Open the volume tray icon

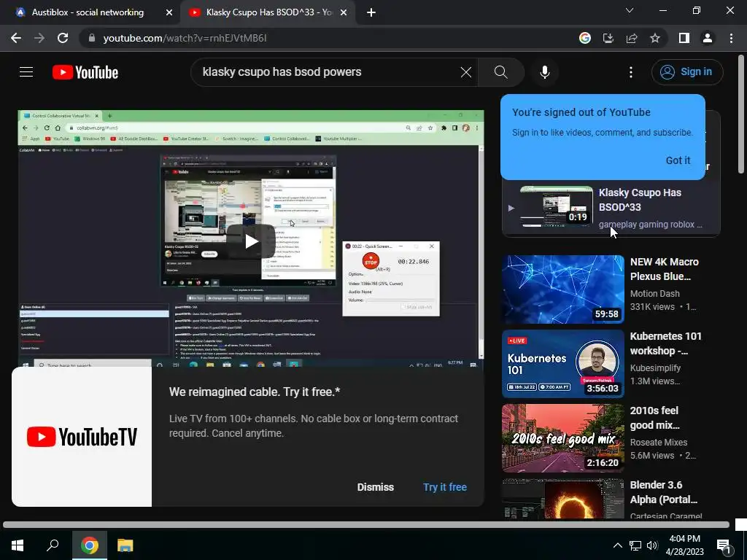point(652,545)
